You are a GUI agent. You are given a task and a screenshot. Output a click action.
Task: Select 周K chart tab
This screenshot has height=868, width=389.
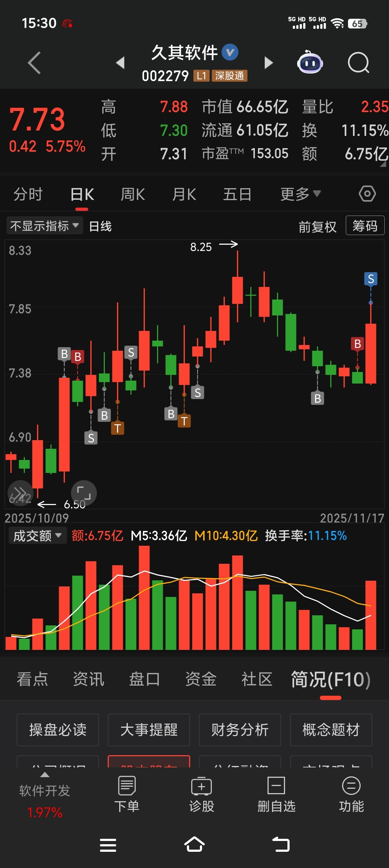pos(133,194)
